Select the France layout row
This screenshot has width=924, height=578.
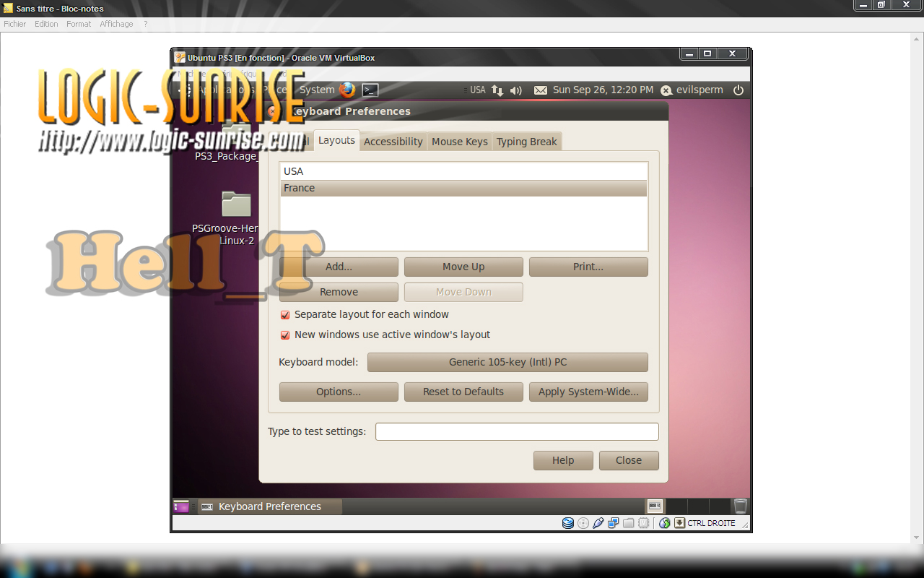tap(463, 188)
